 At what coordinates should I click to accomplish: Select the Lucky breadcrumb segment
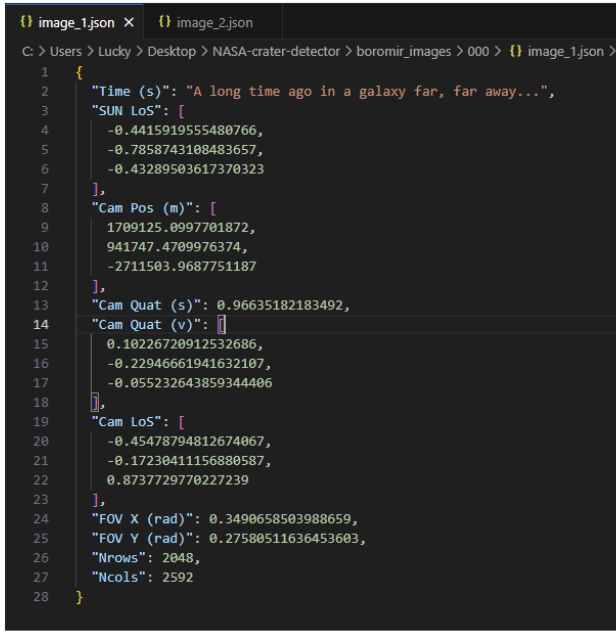pos(114,52)
